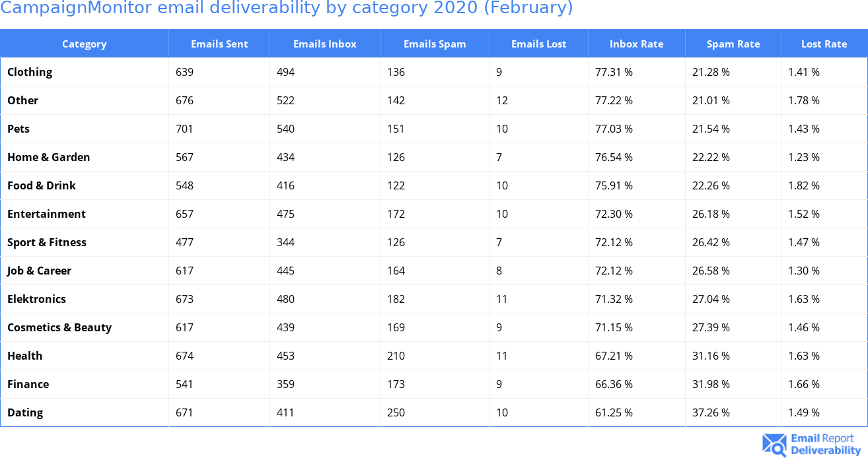Click the Lost Rate column header
This screenshot has height=458, width=868.
(x=824, y=44)
